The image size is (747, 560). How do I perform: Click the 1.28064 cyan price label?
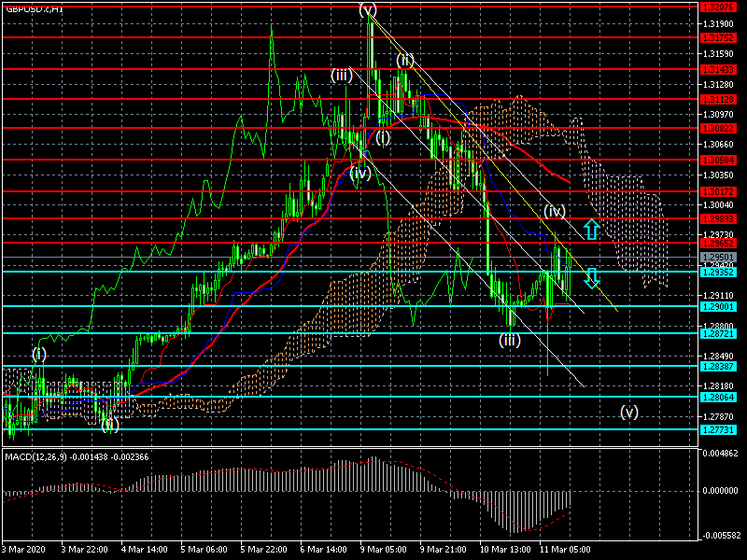coord(718,397)
